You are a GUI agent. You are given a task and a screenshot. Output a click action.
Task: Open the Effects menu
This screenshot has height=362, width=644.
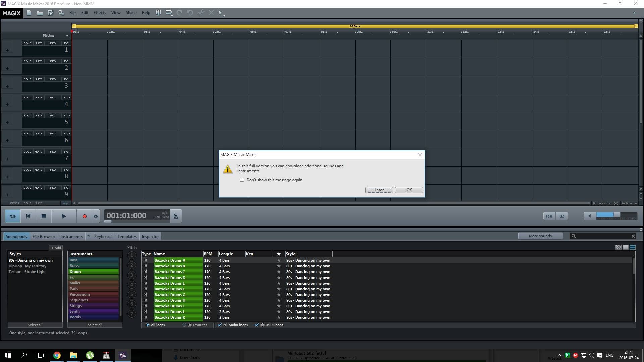[x=100, y=13]
